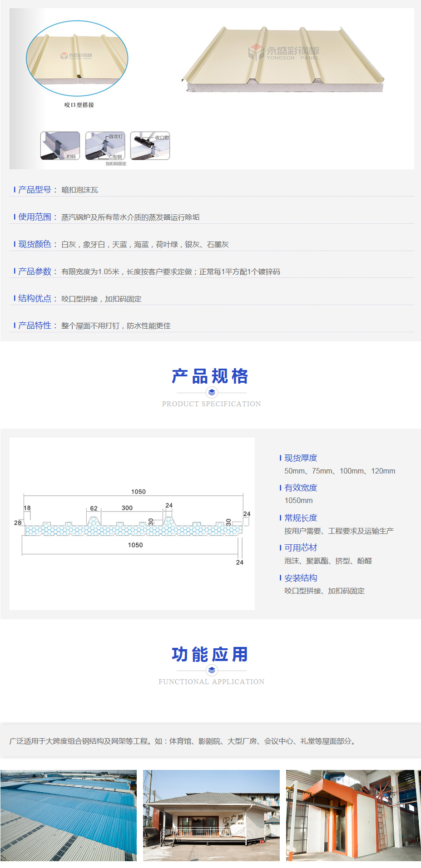
Task: Open the orange industrial booth photo
Action: (353, 815)
